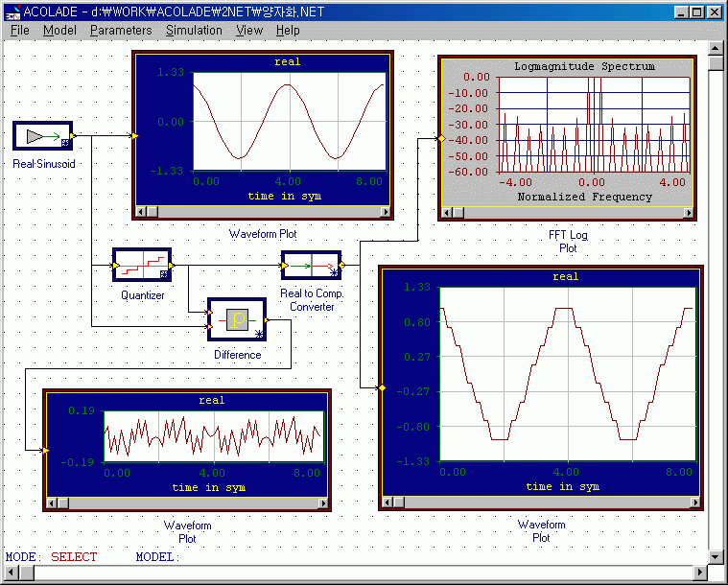Viewport: 728px width, 585px height.
Task: Select the Real Sinusoid source block
Action: (43, 135)
